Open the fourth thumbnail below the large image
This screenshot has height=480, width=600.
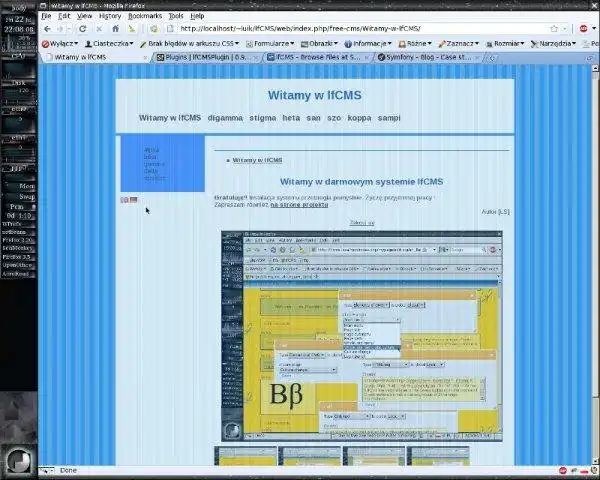(x=438, y=456)
